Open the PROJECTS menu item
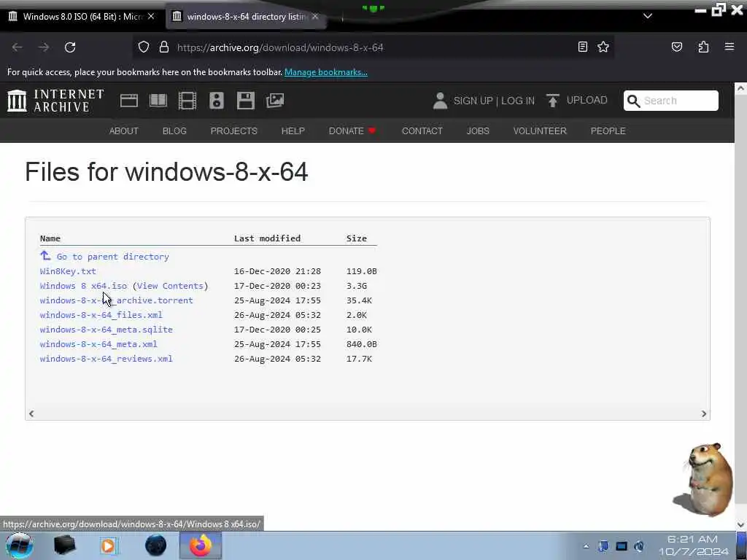This screenshot has height=560, width=747. [234, 131]
